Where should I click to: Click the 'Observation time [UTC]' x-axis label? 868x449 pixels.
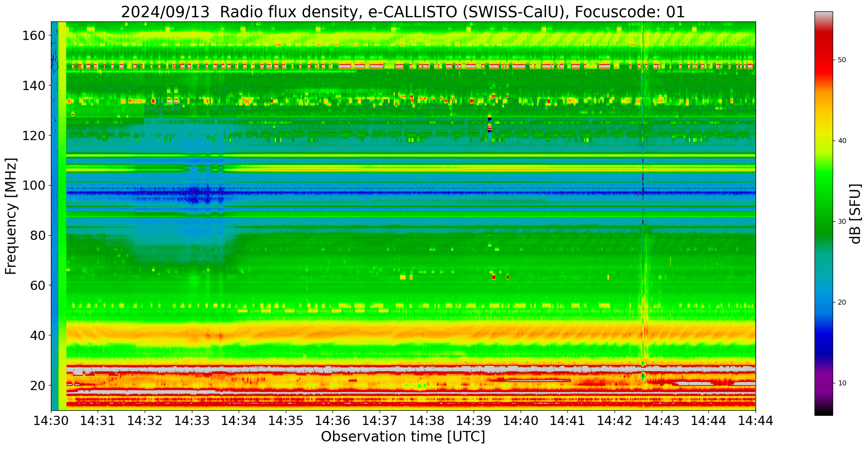pyautogui.click(x=403, y=437)
